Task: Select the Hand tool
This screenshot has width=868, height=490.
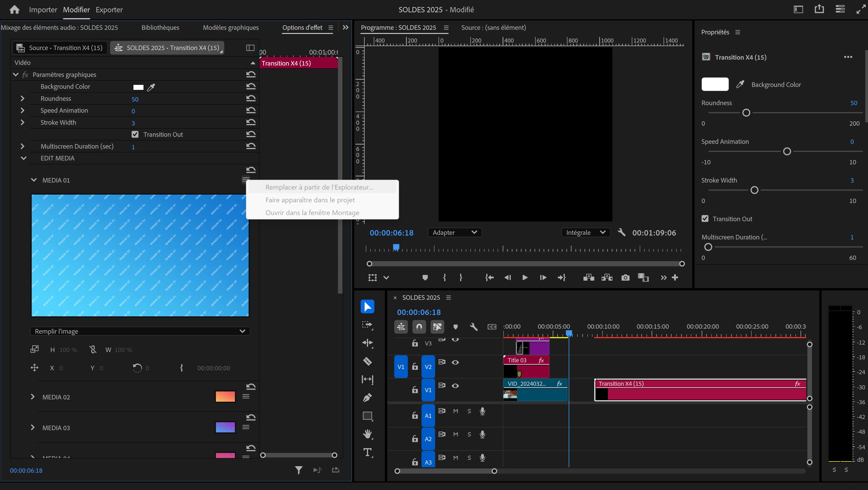Action: pos(367,434)
